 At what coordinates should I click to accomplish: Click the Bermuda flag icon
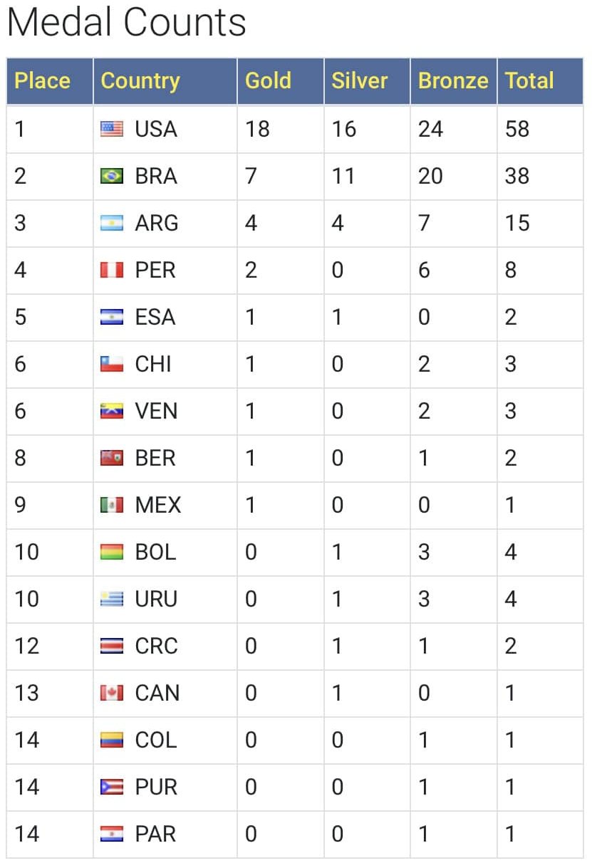coord(112,458)
